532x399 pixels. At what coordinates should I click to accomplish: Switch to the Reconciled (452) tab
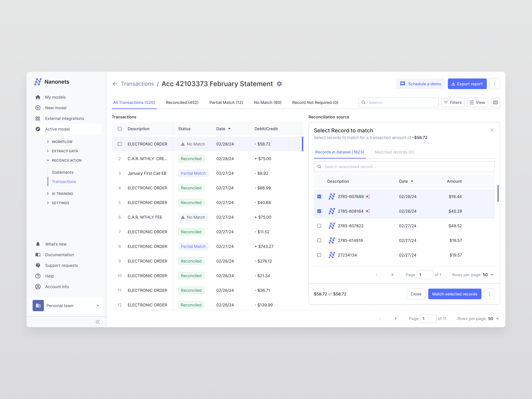(x=182, y=102)
